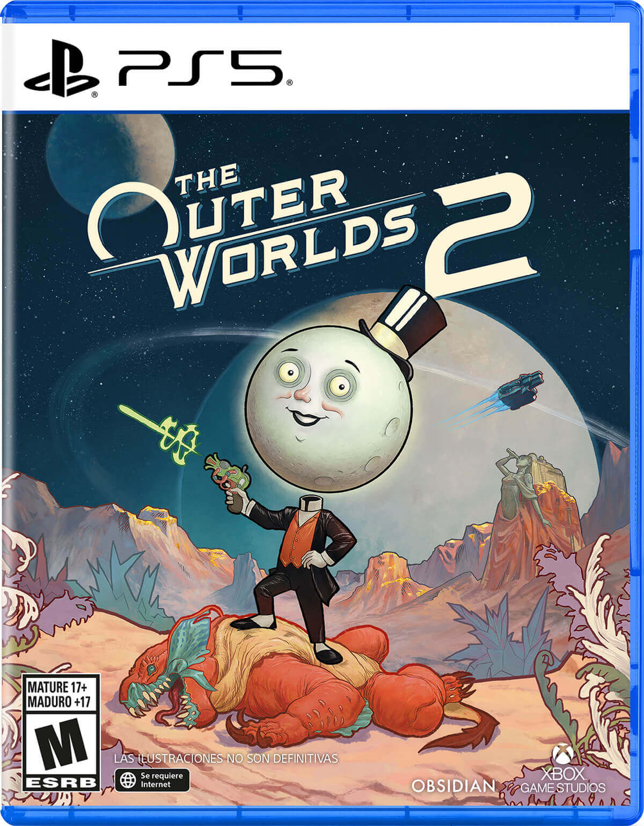
Task: Click the Obsidian logo text
Action: pyautogui.click(x=453, y=785)
